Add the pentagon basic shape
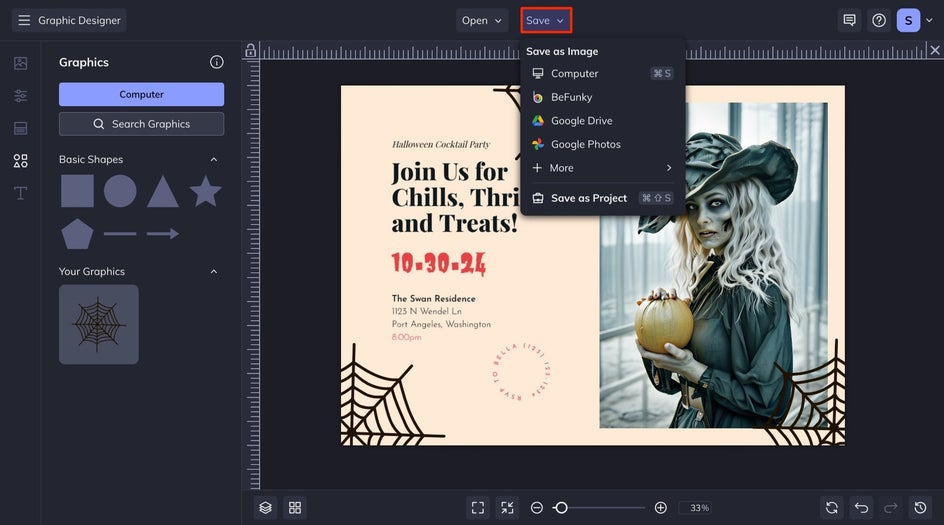 [77, 234]
